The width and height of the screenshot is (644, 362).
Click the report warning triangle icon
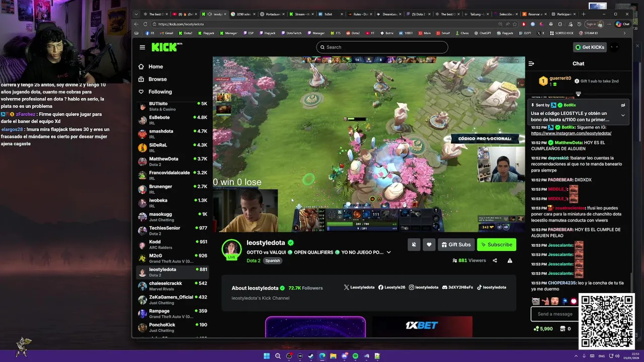pos(510,260)
